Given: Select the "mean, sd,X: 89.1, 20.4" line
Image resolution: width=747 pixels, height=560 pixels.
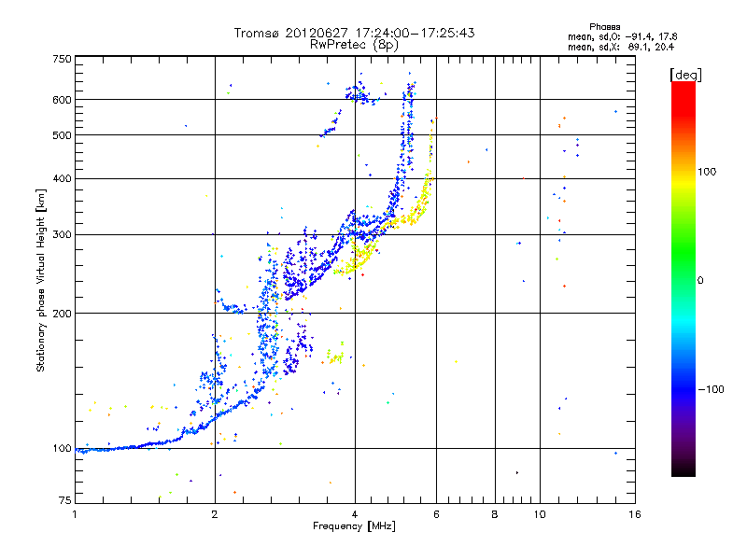Looking at the screenshot, I should click(621, 47).
